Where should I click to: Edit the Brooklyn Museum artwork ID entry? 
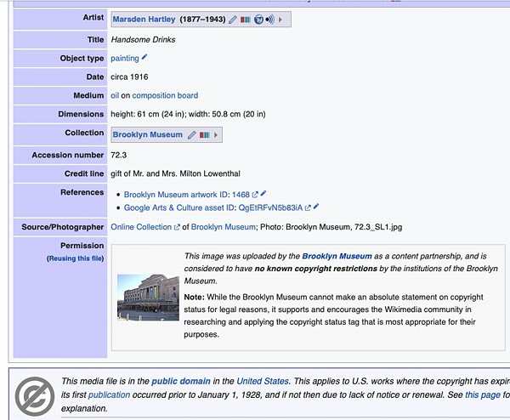(263, 194)
